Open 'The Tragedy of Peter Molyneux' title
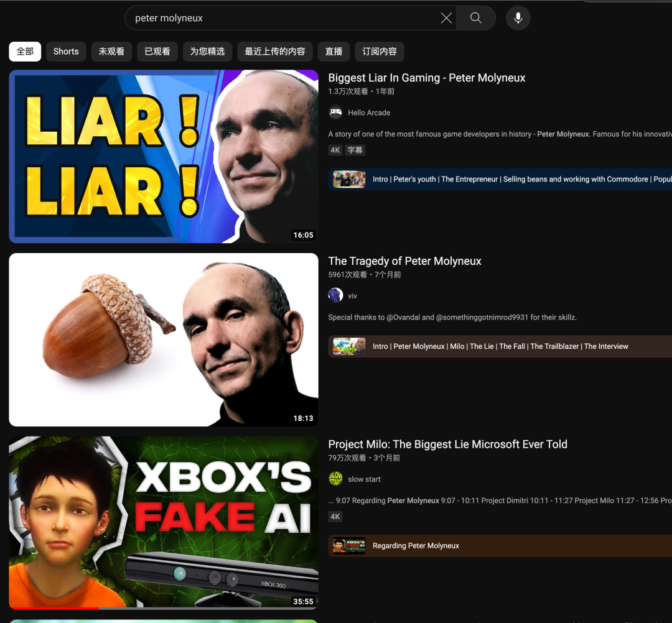 pos(404,261)
